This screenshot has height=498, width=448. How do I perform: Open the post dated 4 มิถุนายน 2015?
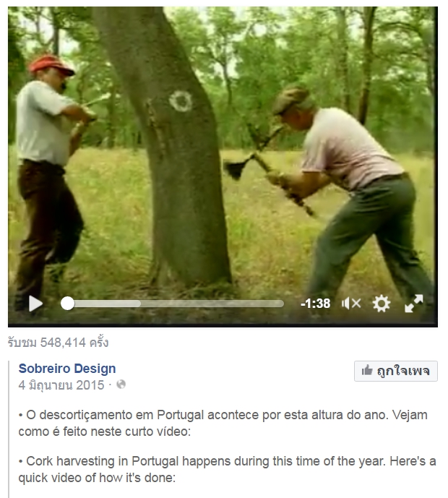click(x=61, y=385)
